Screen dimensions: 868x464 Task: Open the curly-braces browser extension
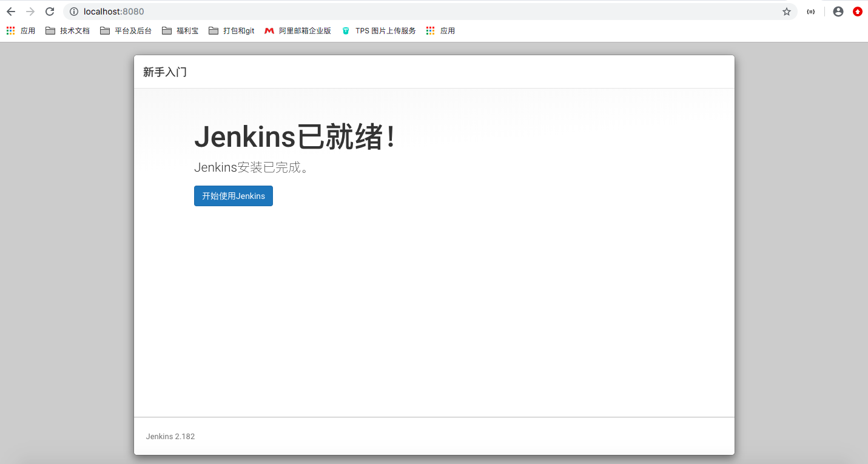(811, 12)
